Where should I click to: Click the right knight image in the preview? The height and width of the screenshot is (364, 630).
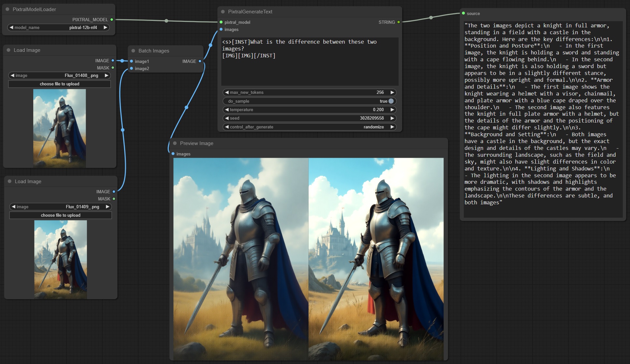point(376,259)
